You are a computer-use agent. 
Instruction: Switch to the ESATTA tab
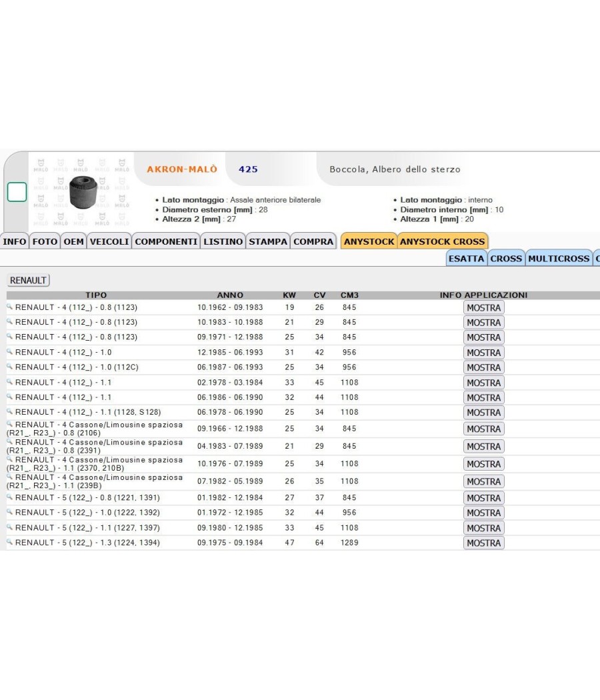467,259
